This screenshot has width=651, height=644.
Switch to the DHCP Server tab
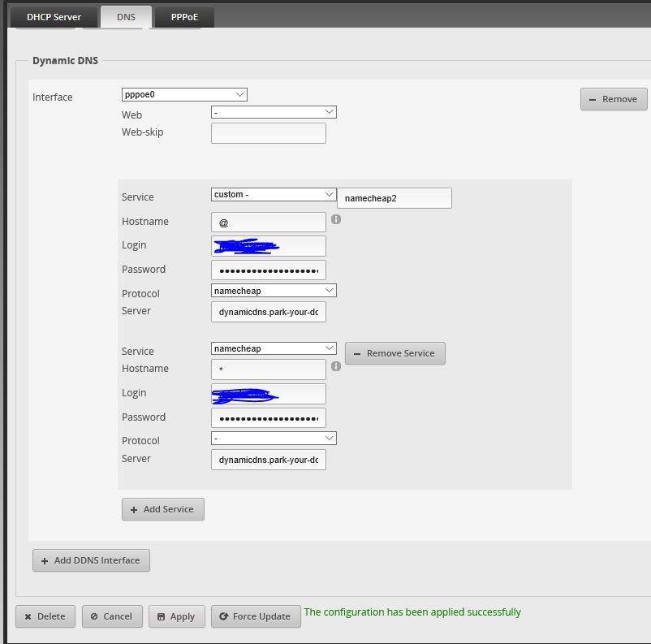(54, 16)
